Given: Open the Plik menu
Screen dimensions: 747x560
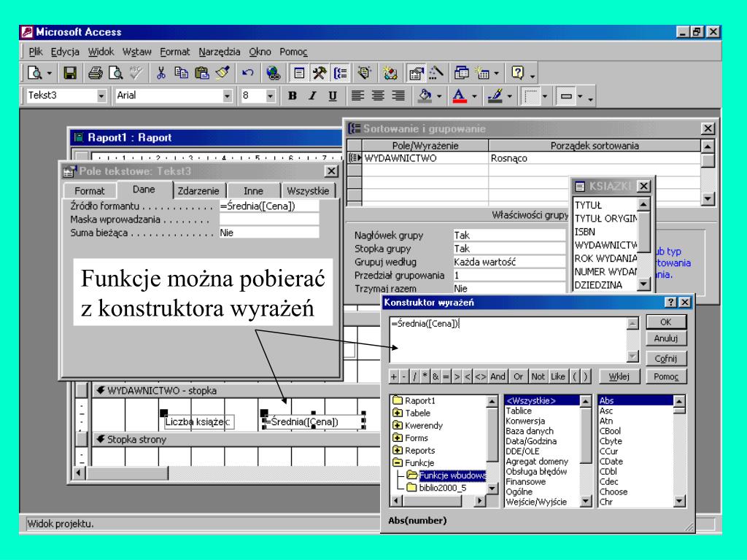Looking at the screenshot, I should tap(36, 52).
